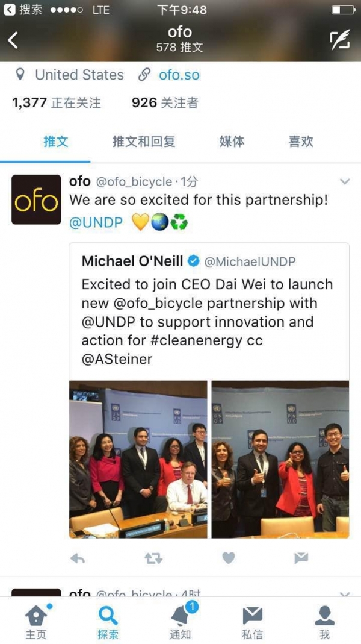The width and height of the screenshot is (361, 644).
Task: Switch to the 推文和回复 tab
Action: tap(144, 142)
